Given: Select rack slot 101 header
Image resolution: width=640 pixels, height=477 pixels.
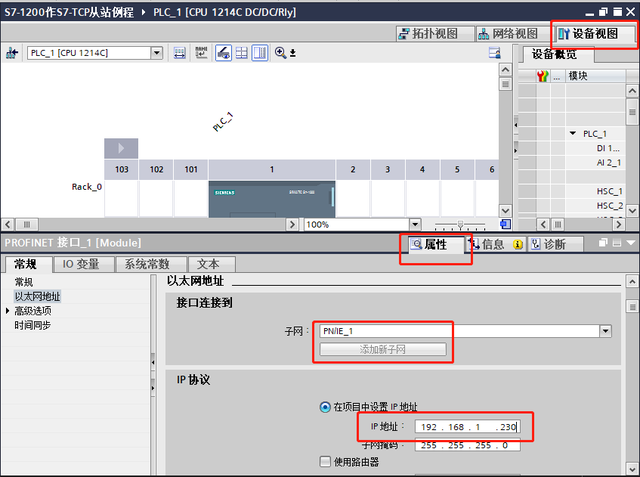Looking at the screenshot, I should 191,169.
